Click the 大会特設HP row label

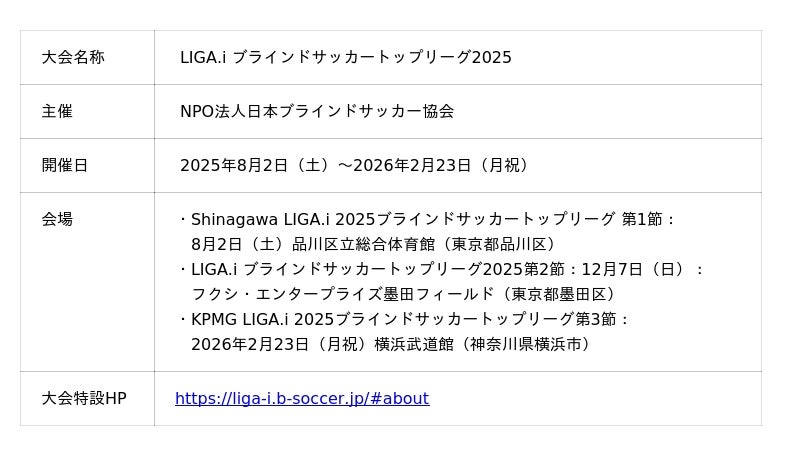click(x=84, y=399)
